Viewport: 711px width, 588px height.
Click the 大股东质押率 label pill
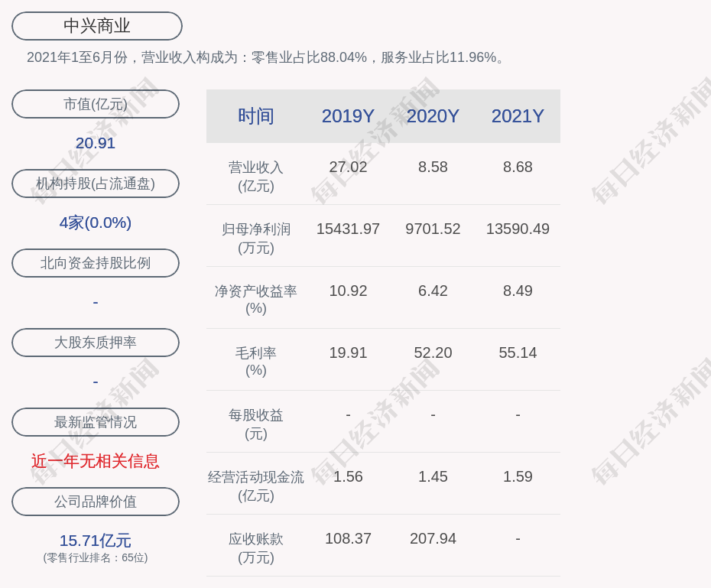[96, 343]
